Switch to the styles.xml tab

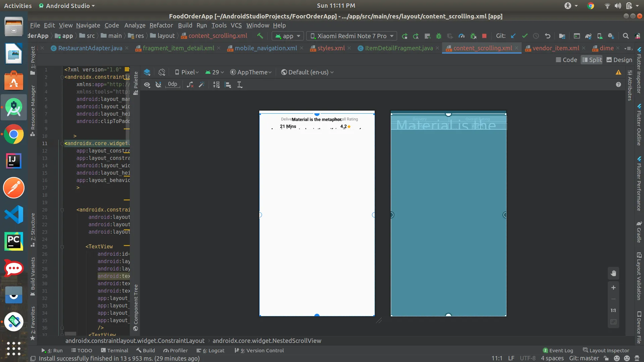(x=331, y=48)
